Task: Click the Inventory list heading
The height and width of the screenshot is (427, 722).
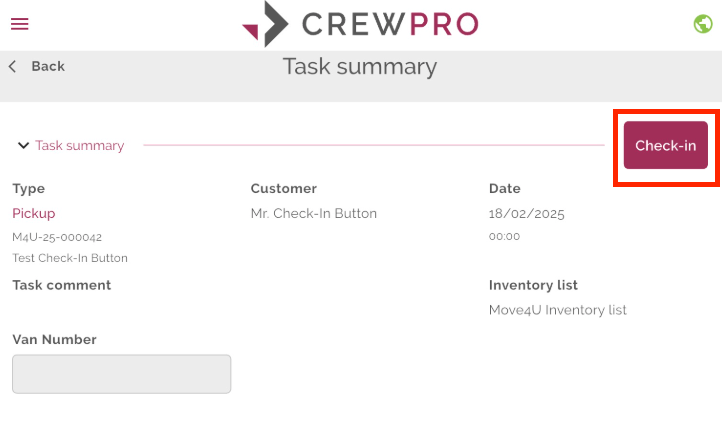Action: click(533, 285)
